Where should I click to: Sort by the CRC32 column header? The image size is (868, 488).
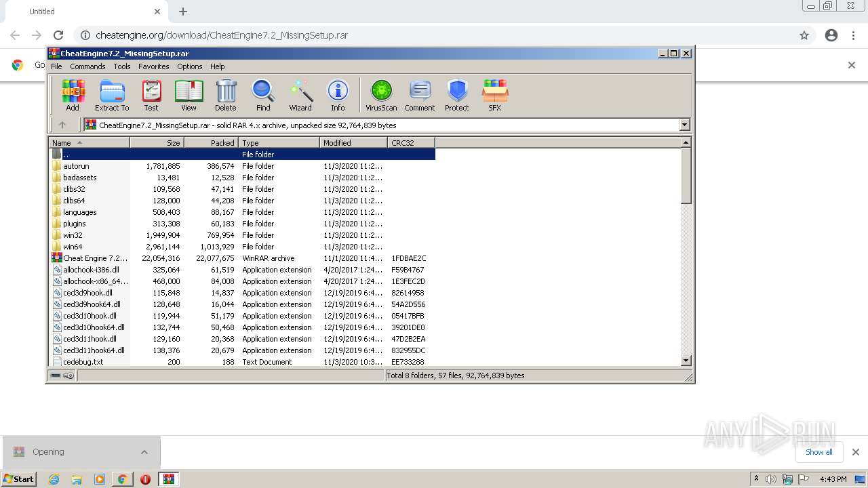click(x=411, y=143)
